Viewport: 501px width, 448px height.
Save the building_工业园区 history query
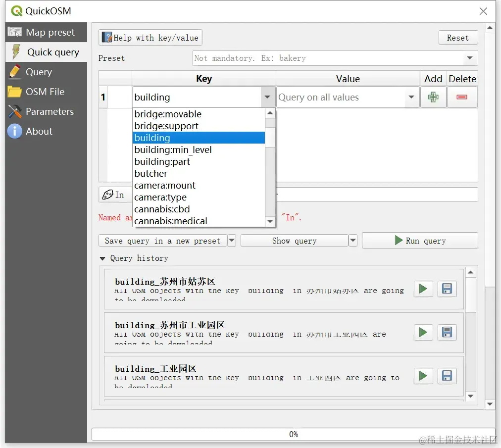(447, 376)
